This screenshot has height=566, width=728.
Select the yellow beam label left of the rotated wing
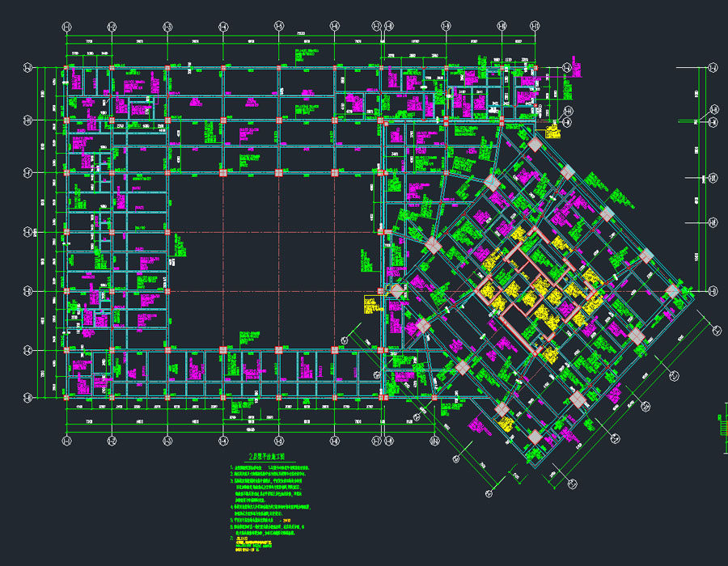click(370, 306)
